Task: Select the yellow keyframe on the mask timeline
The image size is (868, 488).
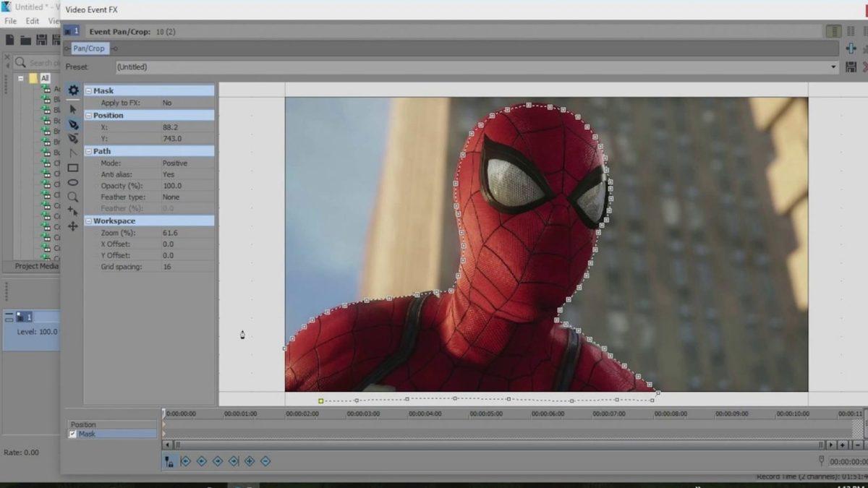Action: point(321,399)
